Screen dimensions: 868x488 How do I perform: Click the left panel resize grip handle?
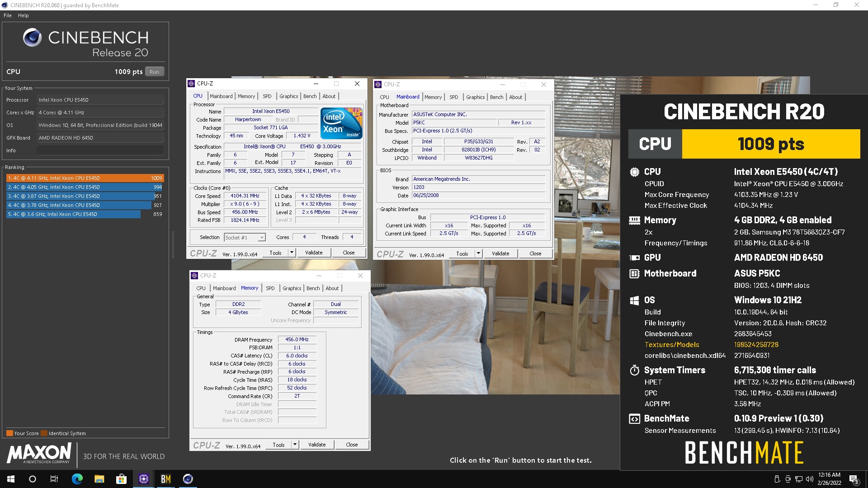tap(173, 244)
